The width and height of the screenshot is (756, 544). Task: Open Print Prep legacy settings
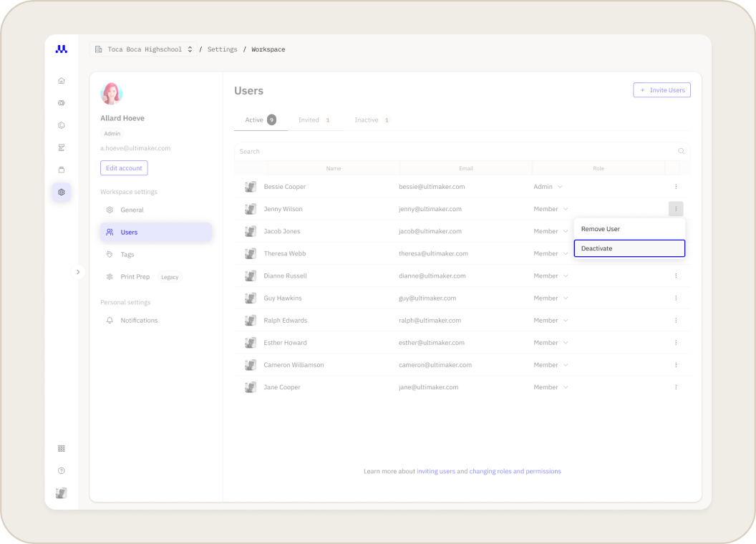click(x=156, y=277)
